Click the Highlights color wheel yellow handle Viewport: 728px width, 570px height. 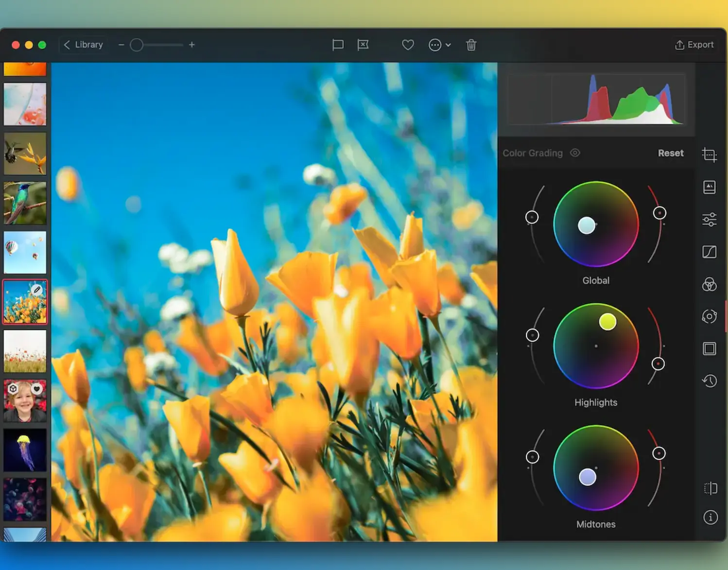(607, 322)
